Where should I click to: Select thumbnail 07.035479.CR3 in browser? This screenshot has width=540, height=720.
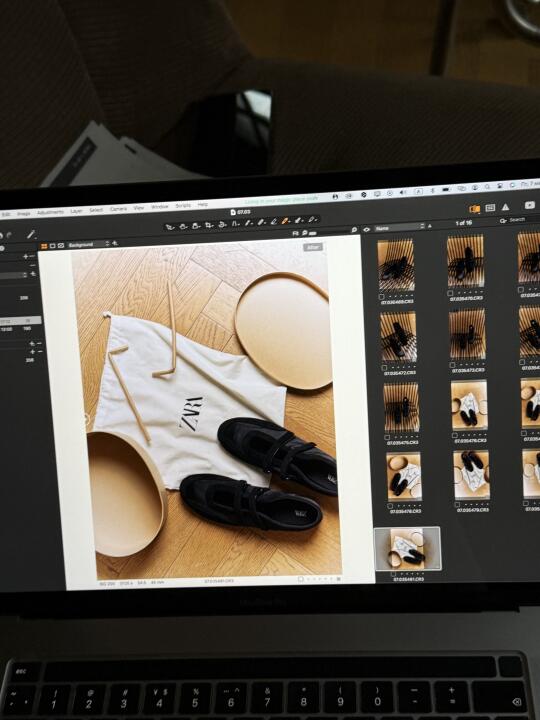(471, 474)
